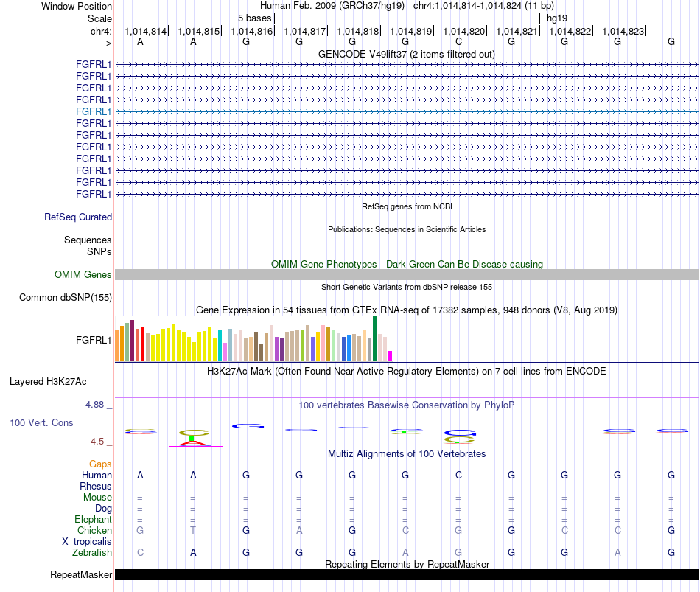The height and width of the screenshot is (592, 700).
Task: Click the Multiz Alignments of 100 Vertebrates title
Action: point(407,454)
